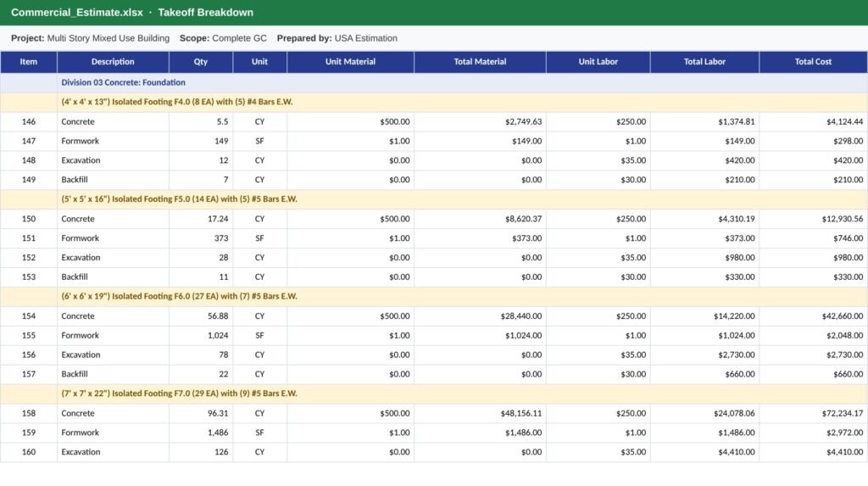
Task: Click the preparer name USA Estimation
Action: click(x=366, y=38)
